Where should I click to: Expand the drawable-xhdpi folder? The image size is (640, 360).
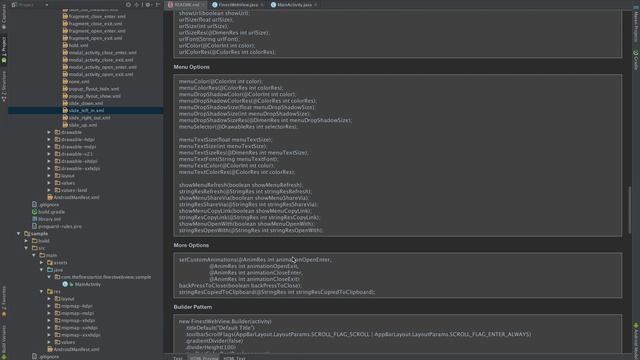click(x=49, y=161)
